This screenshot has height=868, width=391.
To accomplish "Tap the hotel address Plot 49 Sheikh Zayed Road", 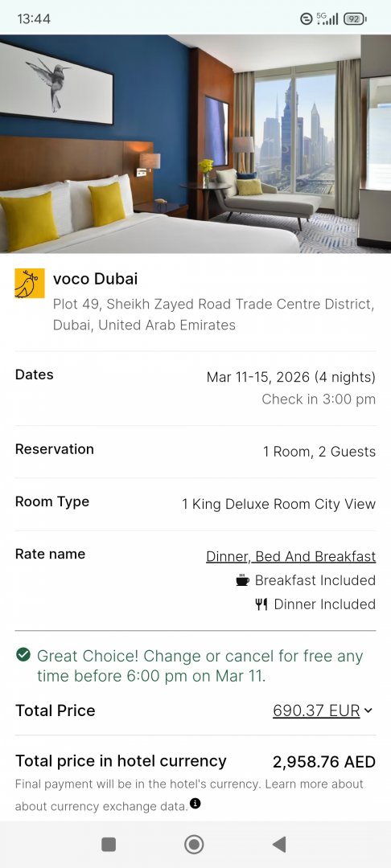I will pyautogui.click(x=214, y=314).
